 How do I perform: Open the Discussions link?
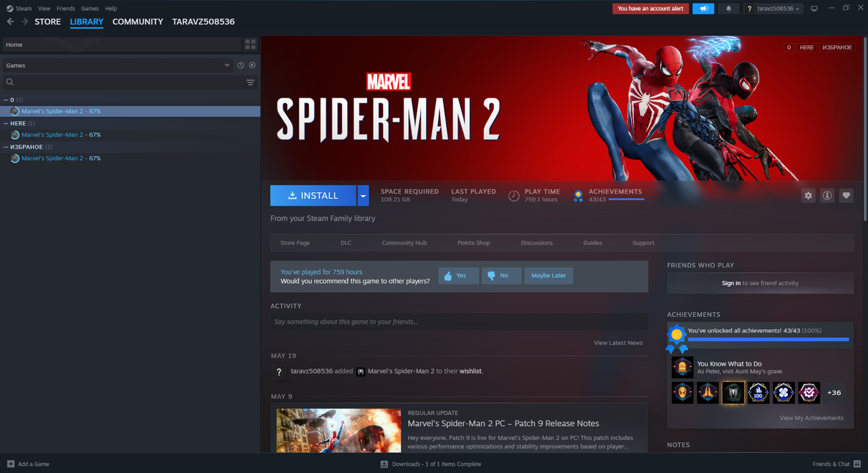(x=536, y=243)
